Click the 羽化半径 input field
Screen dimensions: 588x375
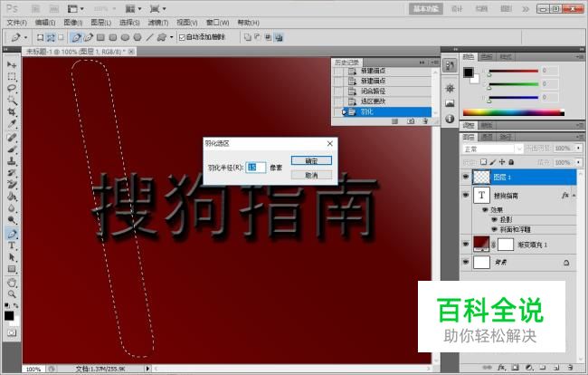coord(256,168)
